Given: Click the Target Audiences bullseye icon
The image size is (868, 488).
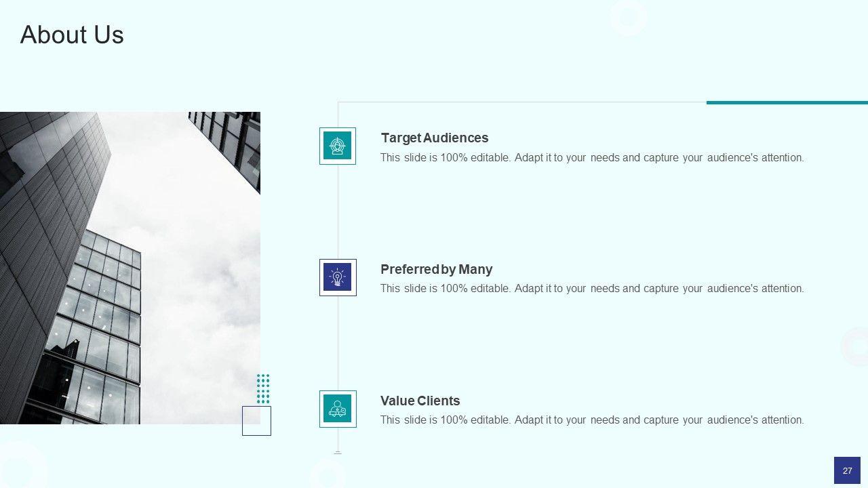Looking at the screenshot, I should tap(338, 146).
